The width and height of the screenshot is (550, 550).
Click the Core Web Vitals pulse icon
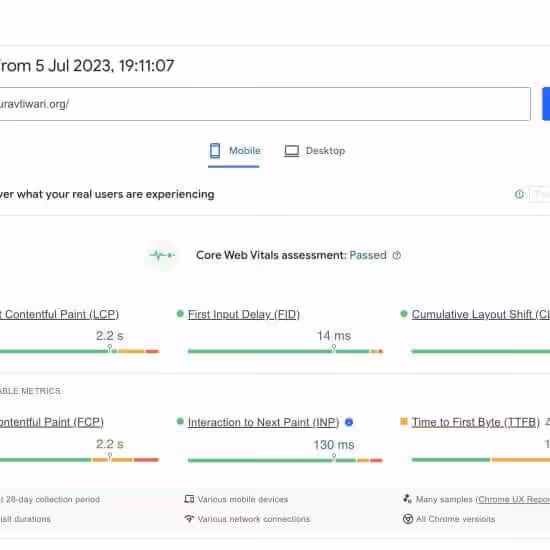pyautogui.click(x=161, y=255)
